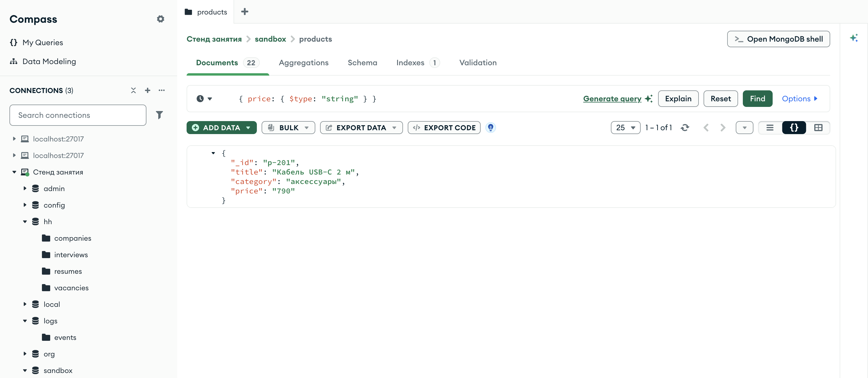868x378 pixels.
Task: Open a new tab with plus icon
Action: tap(245, 12)
